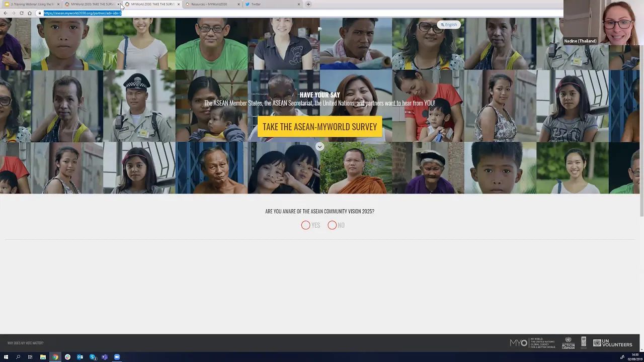Select the YES radio option
This screenshot has width=644, height=362.
point(305,225)
